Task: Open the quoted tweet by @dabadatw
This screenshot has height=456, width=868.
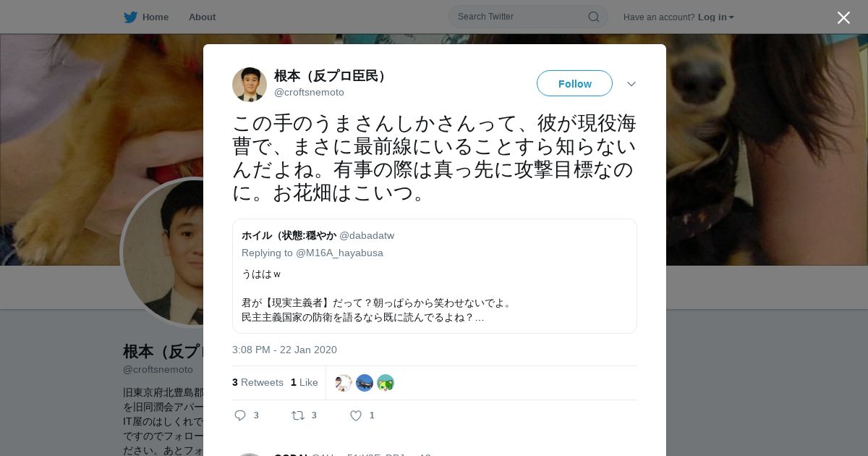Action: pos(435,276)
